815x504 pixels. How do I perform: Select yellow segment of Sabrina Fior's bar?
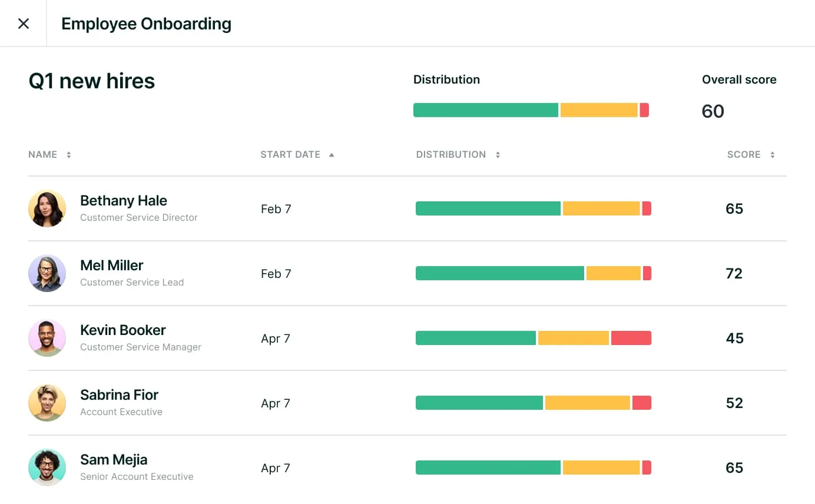[587, 403]
